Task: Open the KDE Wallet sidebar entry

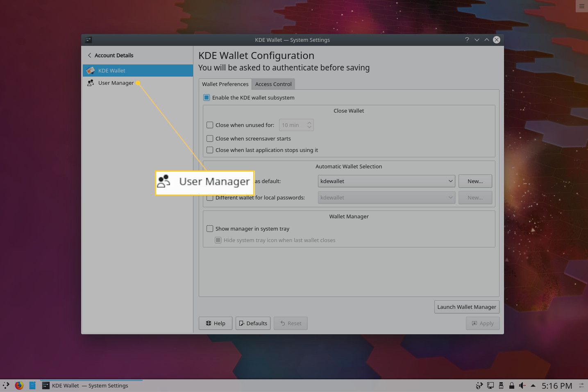Action: click(138, 70)
